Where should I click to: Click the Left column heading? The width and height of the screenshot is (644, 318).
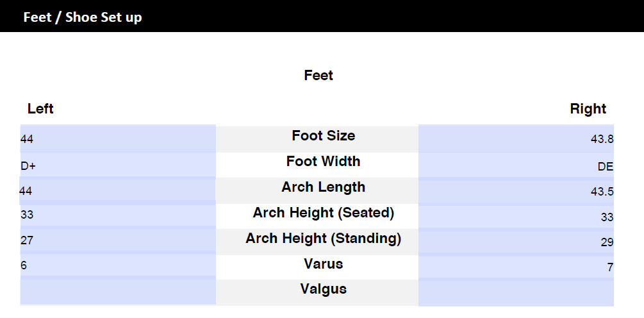pos(40,109)
